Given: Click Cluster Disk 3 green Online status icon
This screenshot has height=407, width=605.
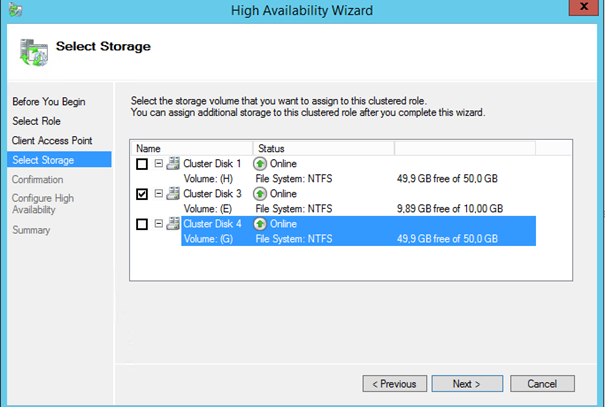Looking at the screenshot, I should (260, 194).
